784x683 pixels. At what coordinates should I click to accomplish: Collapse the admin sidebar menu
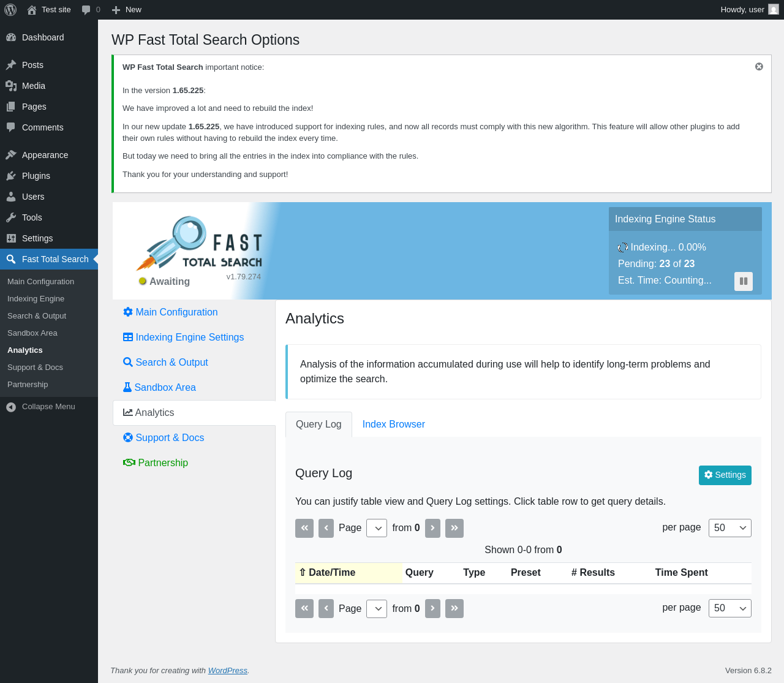(x=49, y=407)
